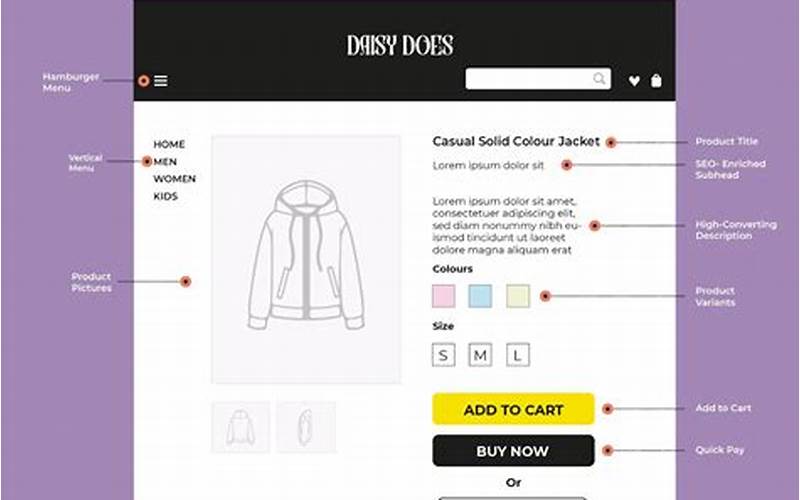The height and width of the screenshot is (500, 800).
Task: Click the magnifier search icon
Action: tap(599, 79)
